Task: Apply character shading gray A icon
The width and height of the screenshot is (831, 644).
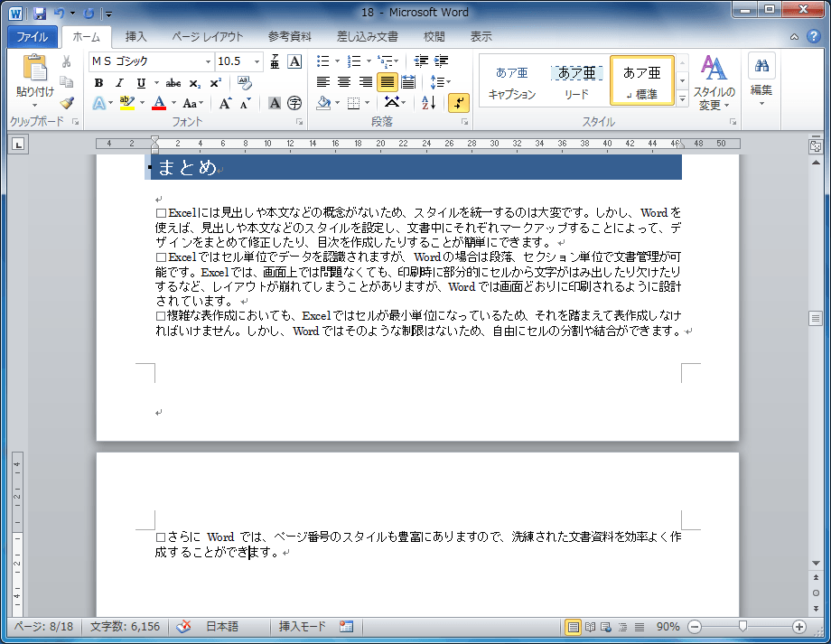Action: [x=275, y=103]
